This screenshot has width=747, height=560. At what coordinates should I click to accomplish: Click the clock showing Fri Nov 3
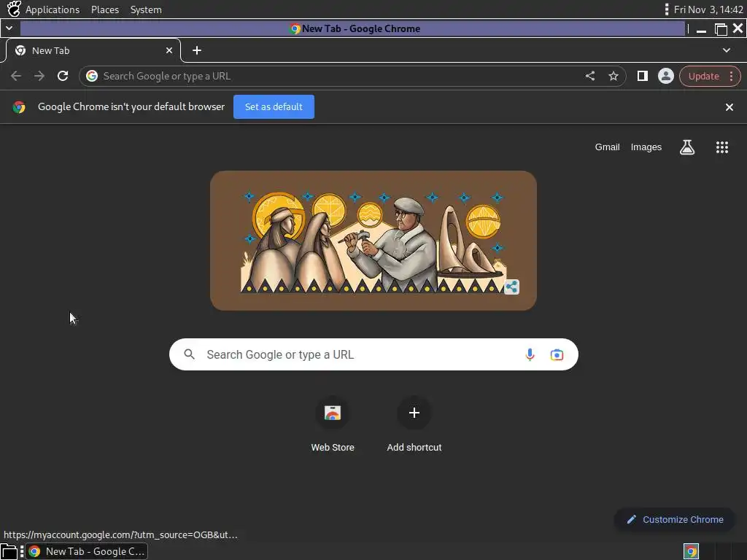pos(708,9)
